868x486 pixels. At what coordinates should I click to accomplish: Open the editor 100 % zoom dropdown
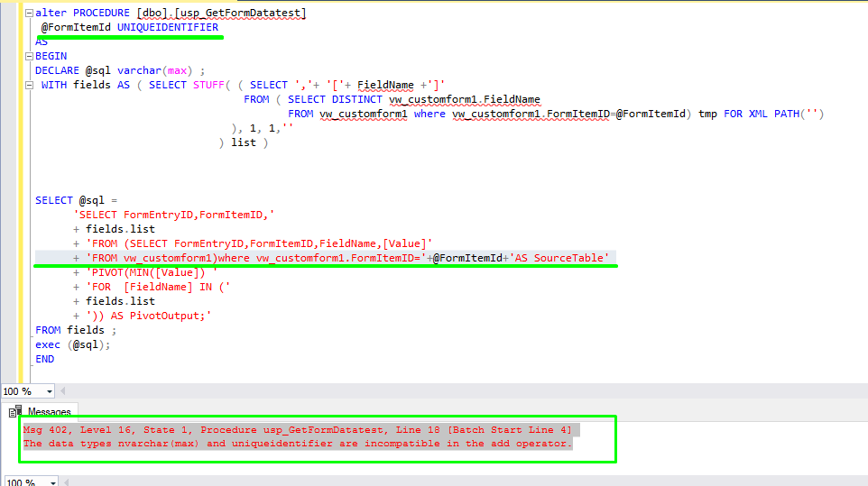tap(49, 391)
